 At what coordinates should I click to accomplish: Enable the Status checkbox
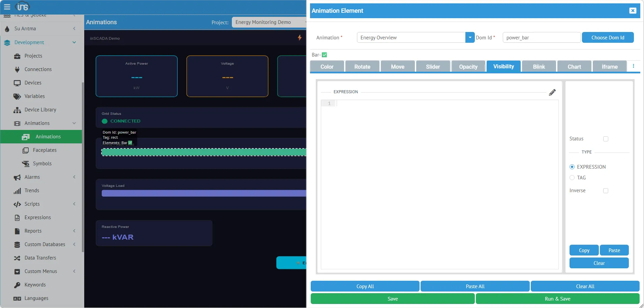(606, 139)
